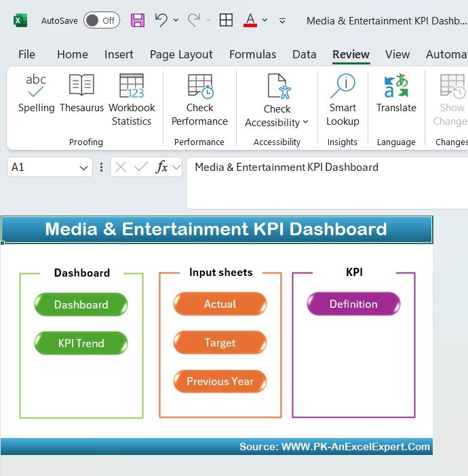The height and width of the screenshot is (476, 468).
Task: Open the Name Box dropdown arrow
Action: 84,167
